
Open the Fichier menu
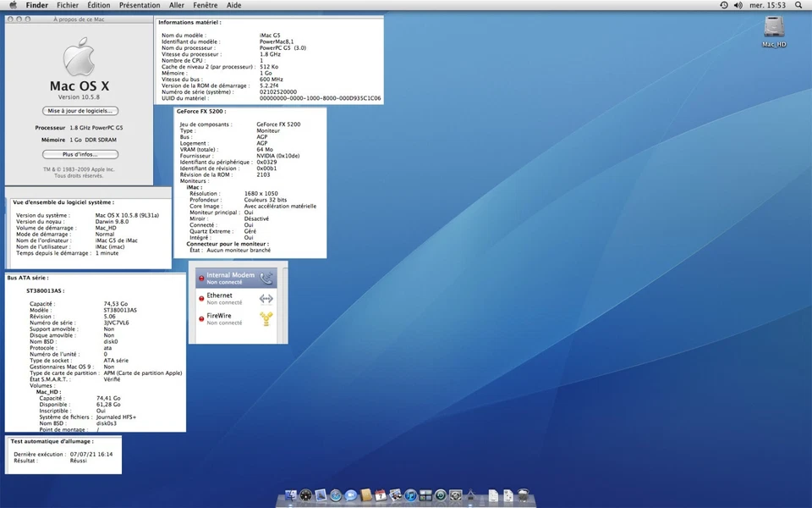click(x=68, y=5)
